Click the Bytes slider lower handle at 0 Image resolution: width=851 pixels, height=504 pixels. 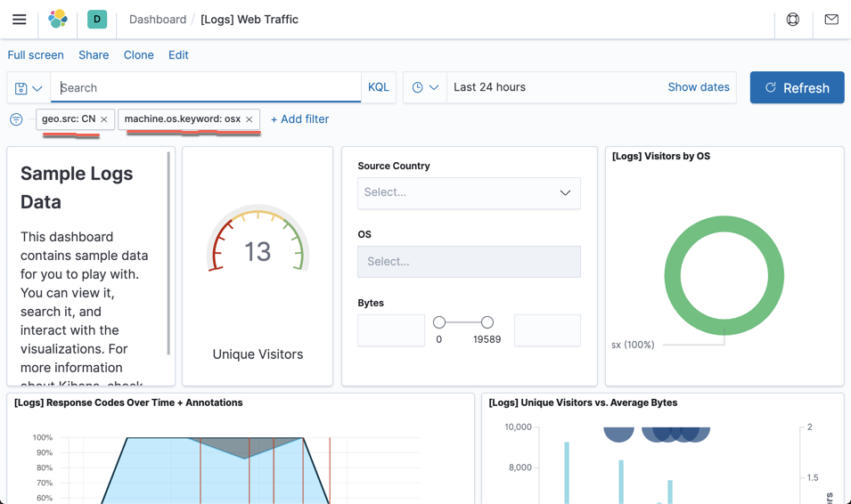click(x=439, y=322)
